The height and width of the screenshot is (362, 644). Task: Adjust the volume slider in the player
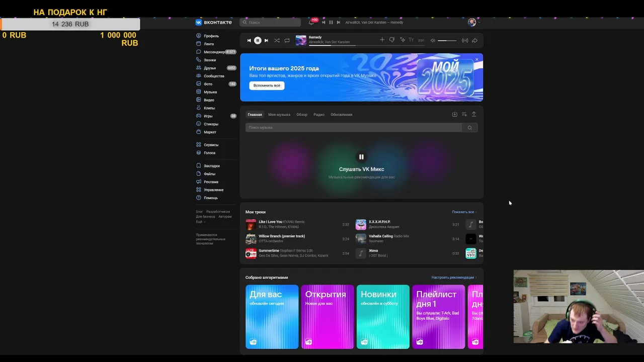pos(447,40)
